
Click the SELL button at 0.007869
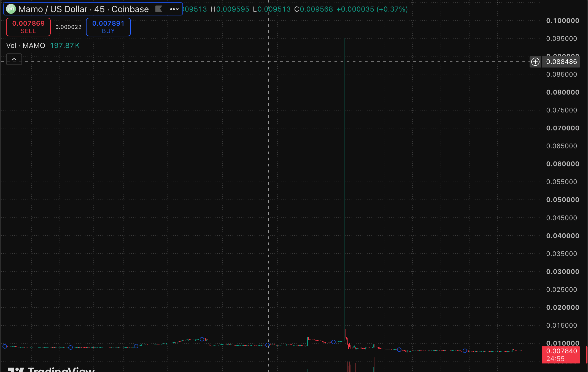(28, 27)
